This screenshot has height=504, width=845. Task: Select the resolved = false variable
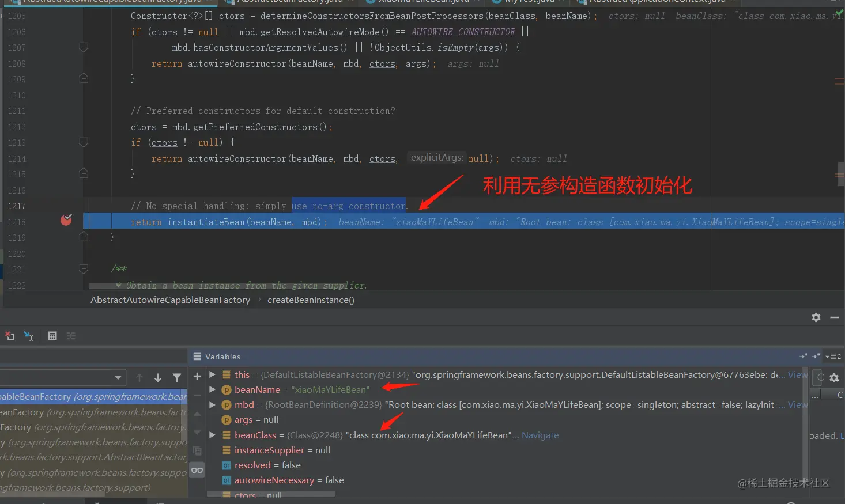point(267,465)
